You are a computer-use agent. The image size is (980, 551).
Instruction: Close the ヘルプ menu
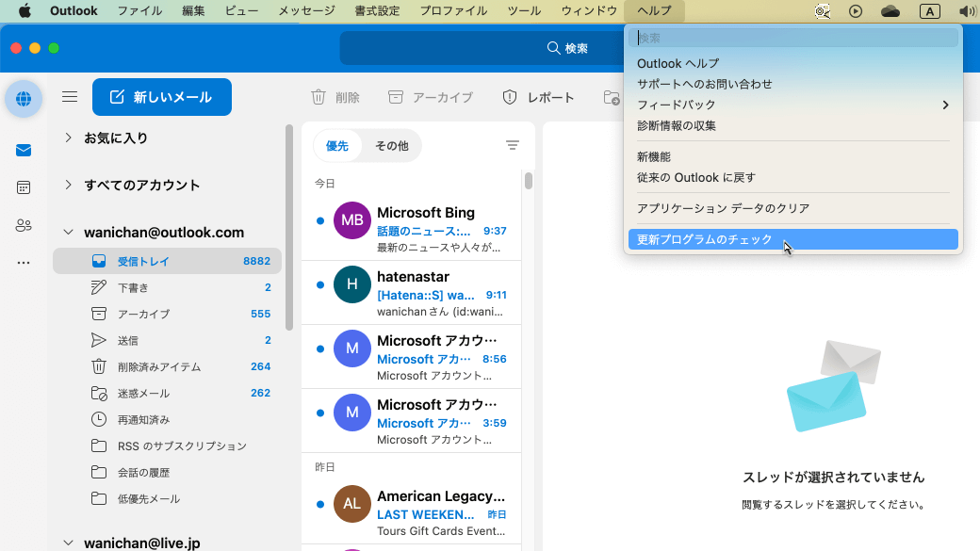click(x=654, y=10)
